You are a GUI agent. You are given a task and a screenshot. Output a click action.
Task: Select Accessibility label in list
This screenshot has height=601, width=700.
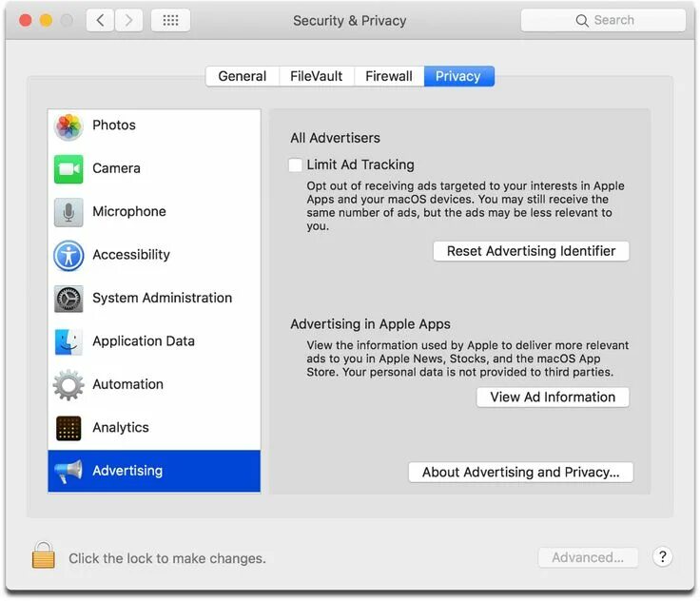(131, 255)
